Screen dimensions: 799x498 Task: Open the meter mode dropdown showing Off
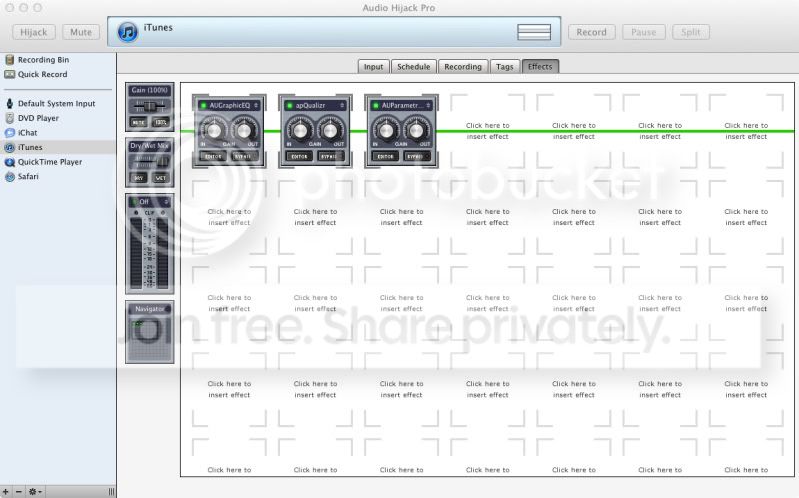(150, 202)
